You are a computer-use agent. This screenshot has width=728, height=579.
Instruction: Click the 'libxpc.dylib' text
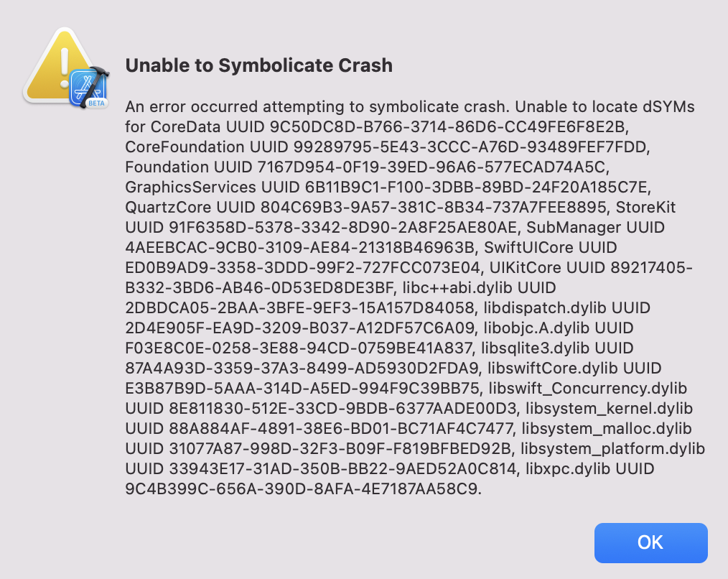coord(569,469)
